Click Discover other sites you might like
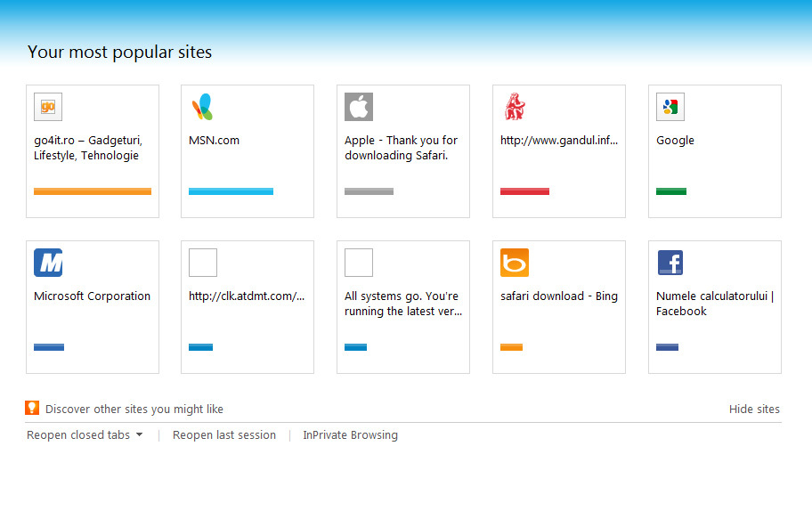This screenshot has height=511, width=812. point(134,409)
